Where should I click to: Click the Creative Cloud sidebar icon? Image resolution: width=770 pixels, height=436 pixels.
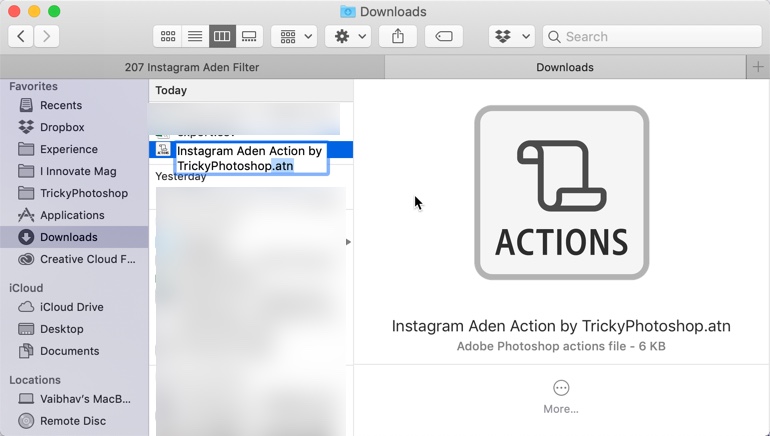[26, 259]
